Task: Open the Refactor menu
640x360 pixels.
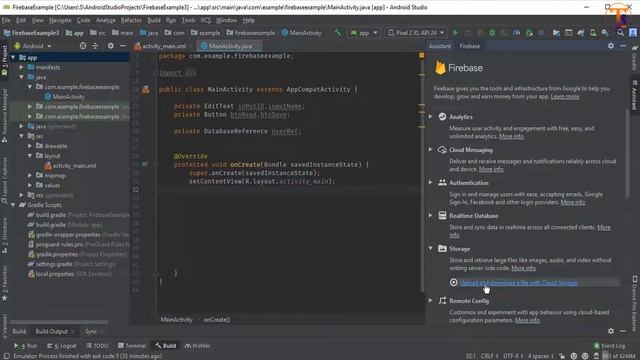Action: 131,20
